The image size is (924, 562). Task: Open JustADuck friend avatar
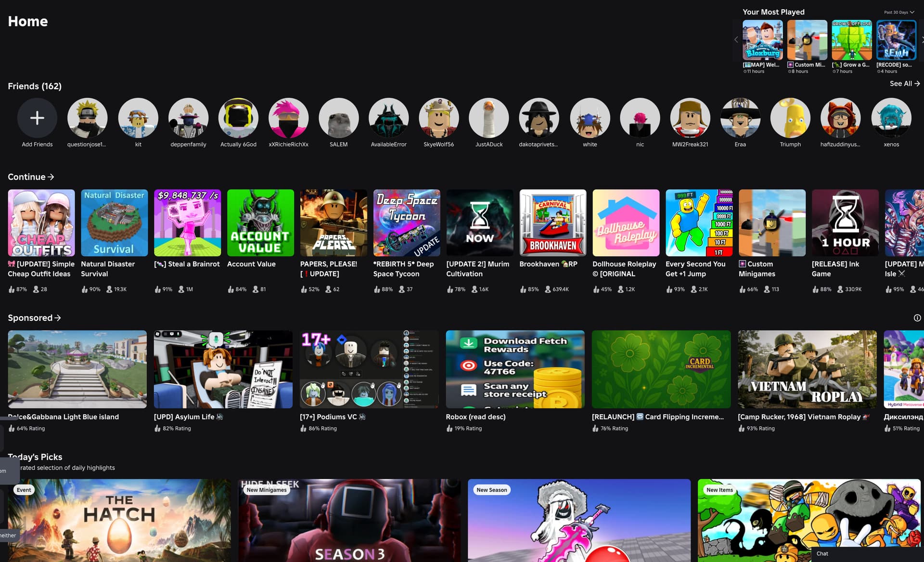pyautogui.click(x=488, y=118)
